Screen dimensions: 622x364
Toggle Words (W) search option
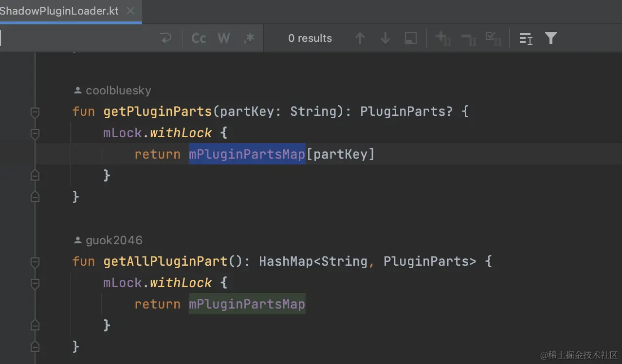pos(224,38)
